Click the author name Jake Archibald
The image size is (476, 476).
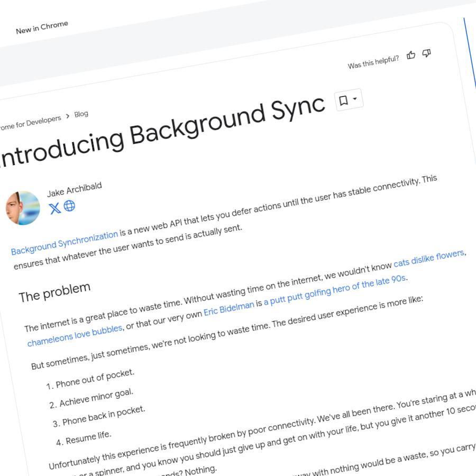click(75, 189)
